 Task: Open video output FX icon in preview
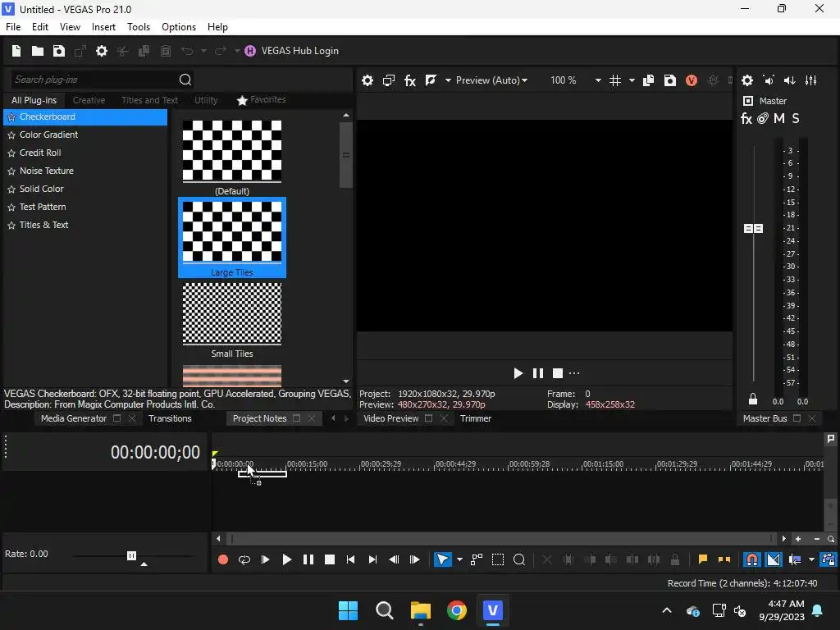(x=410, y=80)
